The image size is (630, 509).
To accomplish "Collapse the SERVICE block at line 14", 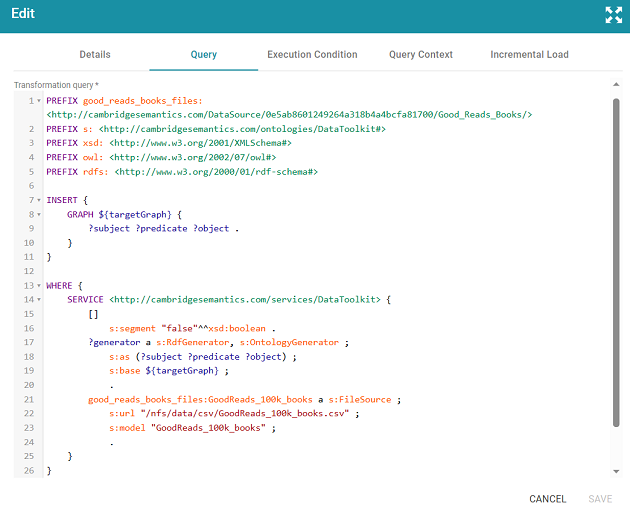I will (39, 300).
